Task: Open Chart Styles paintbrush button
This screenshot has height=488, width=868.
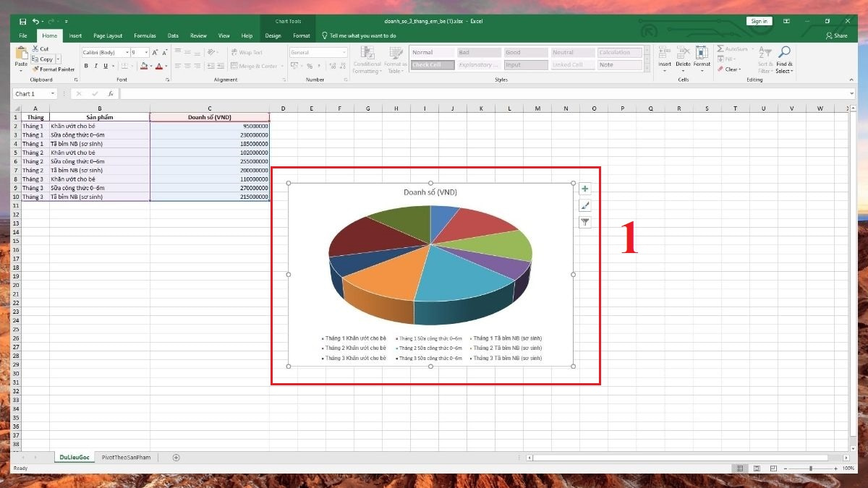Action: pos(585,206)
